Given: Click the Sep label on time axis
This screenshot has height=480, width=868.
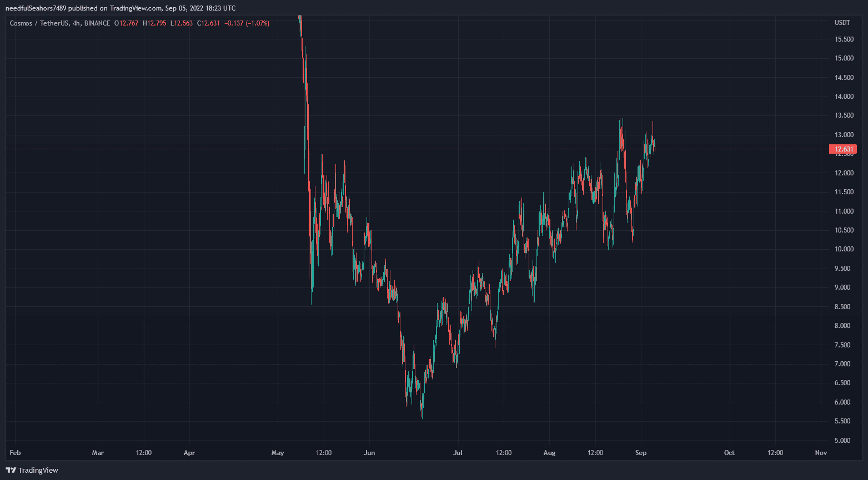Looking at the screenshot, I should (x=641, y=453).
